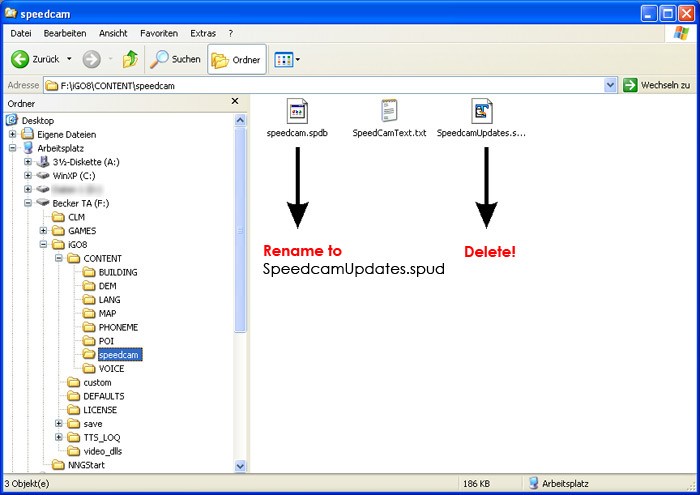The height and width of the screenshot is (495, 700).
Task: Open the view mode dropdown in toolbar
Action: tap(287, 59)
